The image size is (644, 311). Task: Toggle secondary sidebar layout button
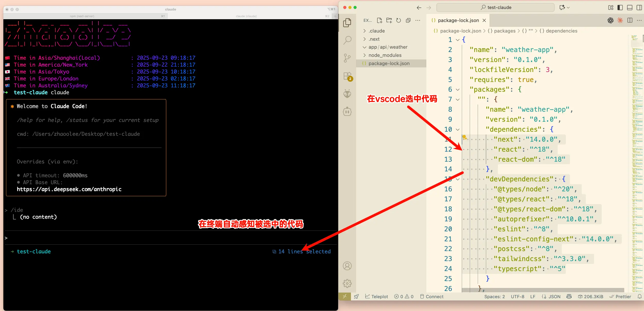pos(639,8)
